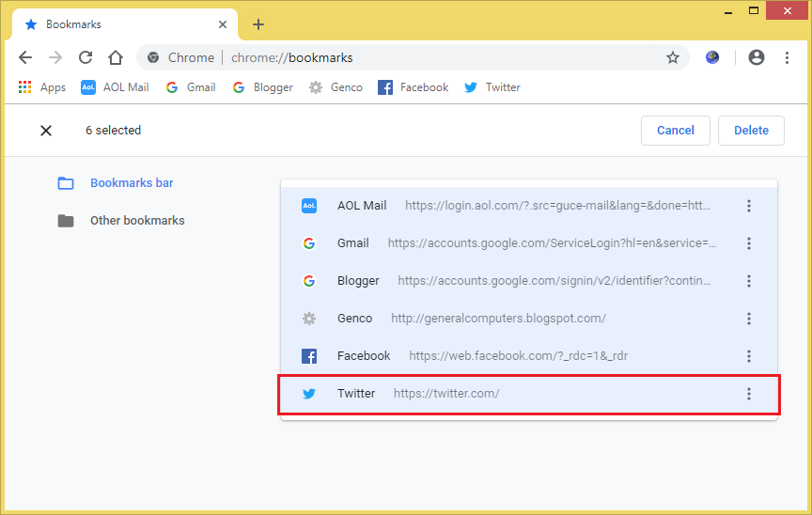The height and width of the screenshot is (515, 812).
Task: Click the login.aol.com URL text
Action: tap(557, 206)
